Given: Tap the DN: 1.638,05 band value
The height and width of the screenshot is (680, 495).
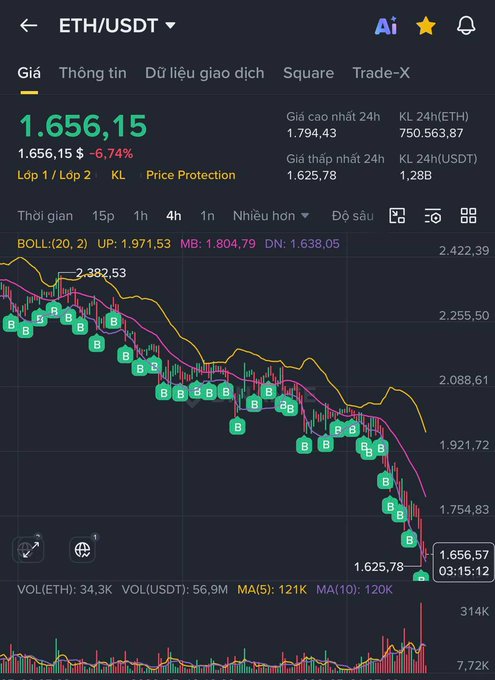Looking at the screenshot, I should [x=302, y=244].
